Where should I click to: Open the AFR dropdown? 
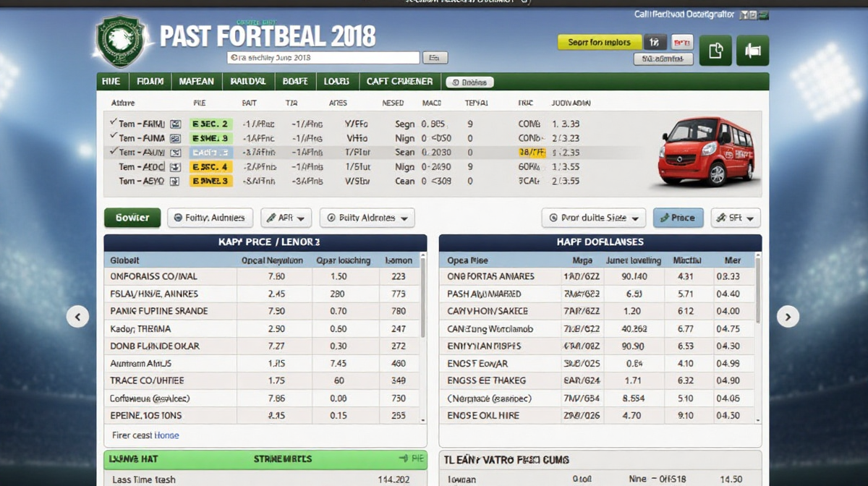pos(286,218)
